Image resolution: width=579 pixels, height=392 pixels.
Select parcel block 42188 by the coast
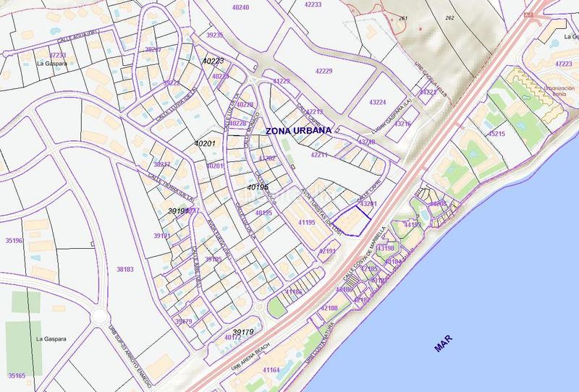click(x=329, y=309)
